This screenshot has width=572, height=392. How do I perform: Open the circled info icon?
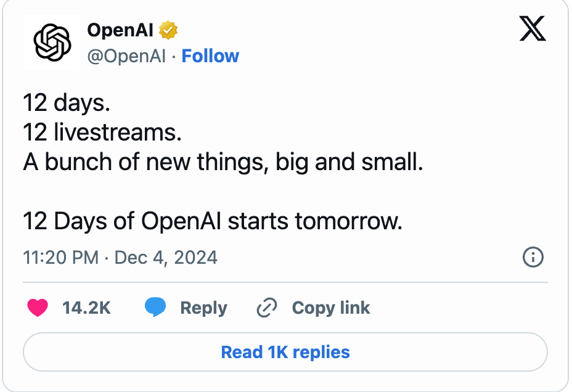(x=533, y=257)
